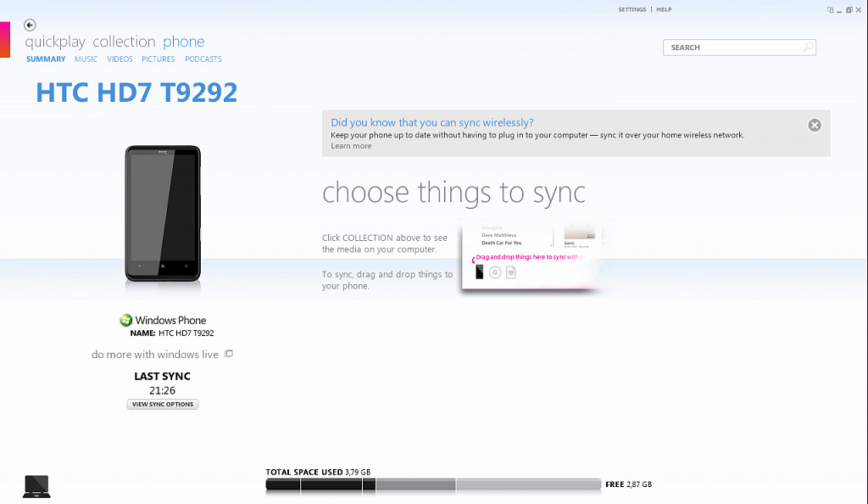
Task: Open the phone section
Action: point(184,42)
